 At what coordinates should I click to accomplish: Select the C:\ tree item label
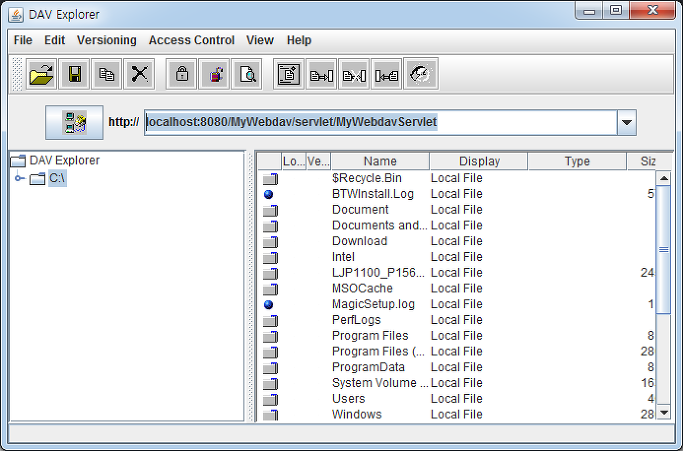tap(57, 178)
